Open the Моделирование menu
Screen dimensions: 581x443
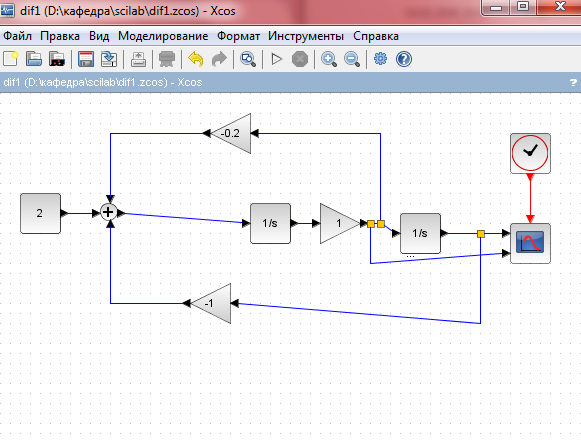[x=163, y=36]
